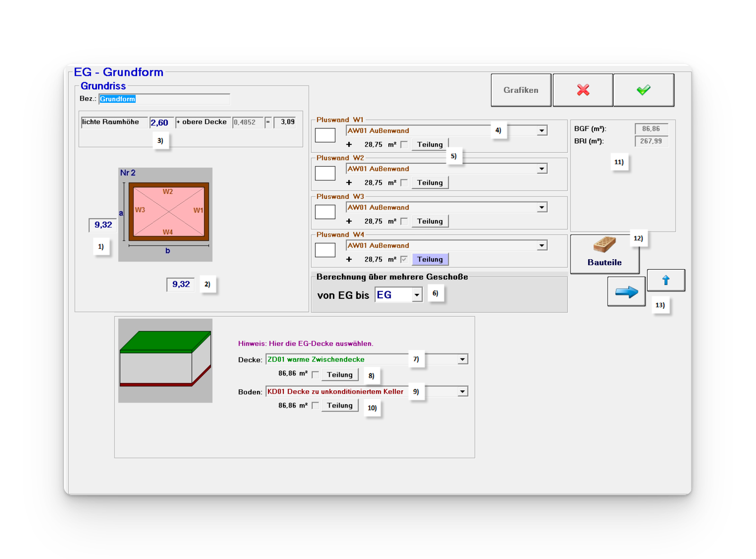Click the plus sign under Pluswand W1
Viewport: 756px width, 559px height.
tap(349, 145)
